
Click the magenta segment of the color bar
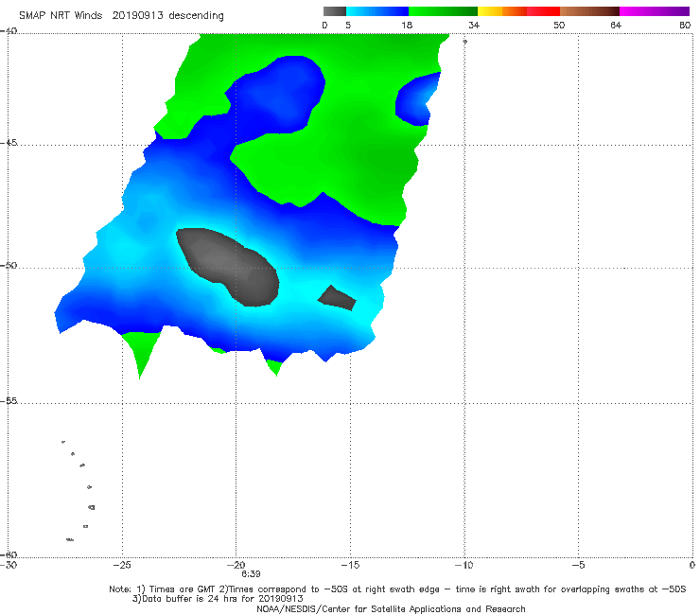(655, 11)
